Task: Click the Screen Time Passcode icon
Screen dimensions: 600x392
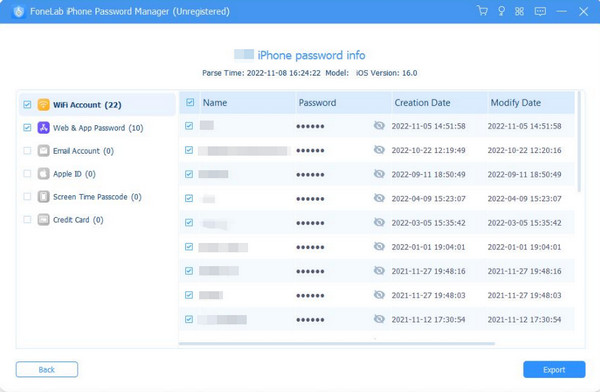Action: coord(43,196)
